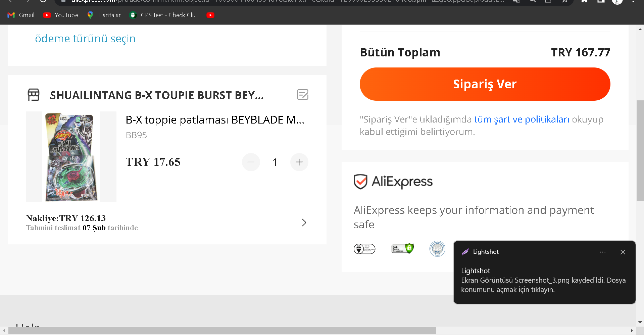Click the B-X toppie patlaması product title
The height and width of the screenshot is (335, 644).
click(215, 120)
